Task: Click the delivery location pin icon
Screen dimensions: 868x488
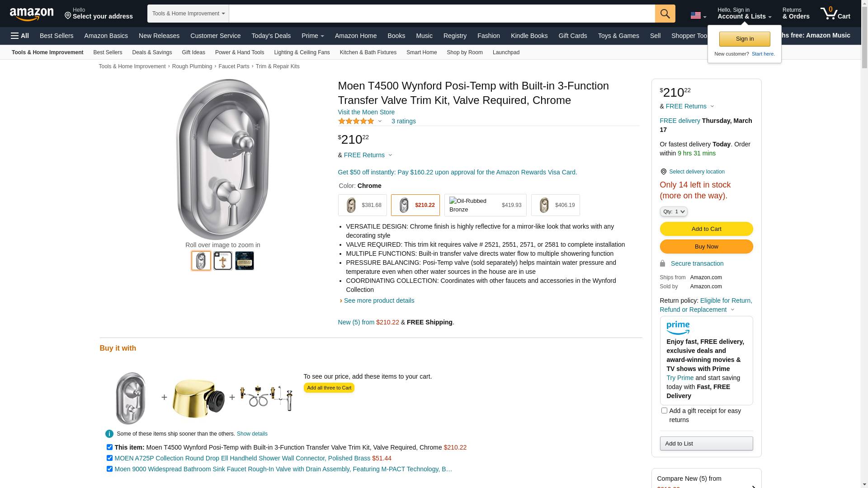Action: click(x=663, y=172)
